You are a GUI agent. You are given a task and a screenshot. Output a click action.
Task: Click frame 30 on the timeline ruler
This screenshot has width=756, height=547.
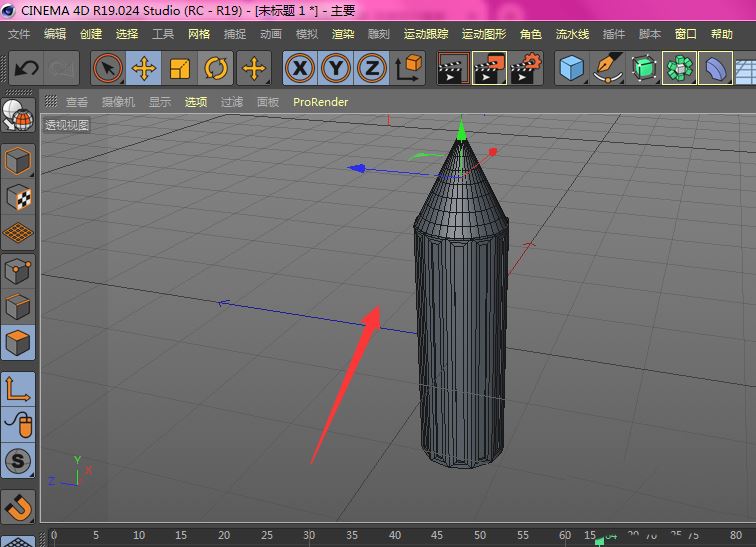[309, 535]
